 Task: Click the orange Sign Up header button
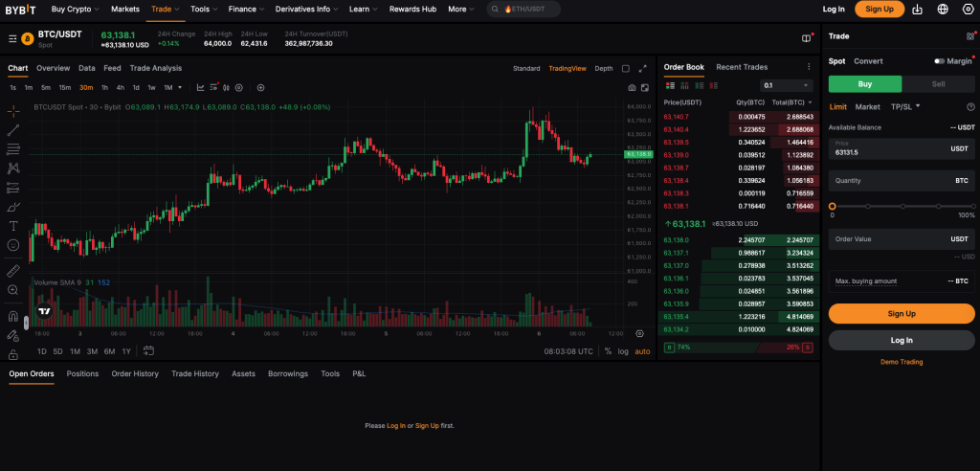coord(880,10)
